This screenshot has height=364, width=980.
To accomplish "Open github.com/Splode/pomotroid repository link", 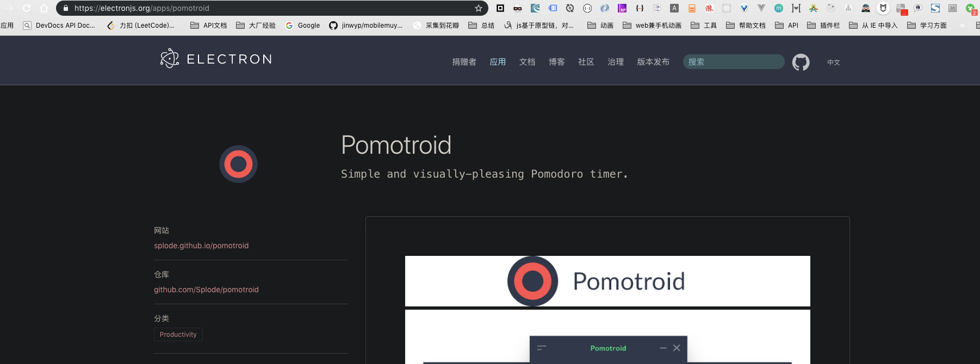I will [206, 290].
